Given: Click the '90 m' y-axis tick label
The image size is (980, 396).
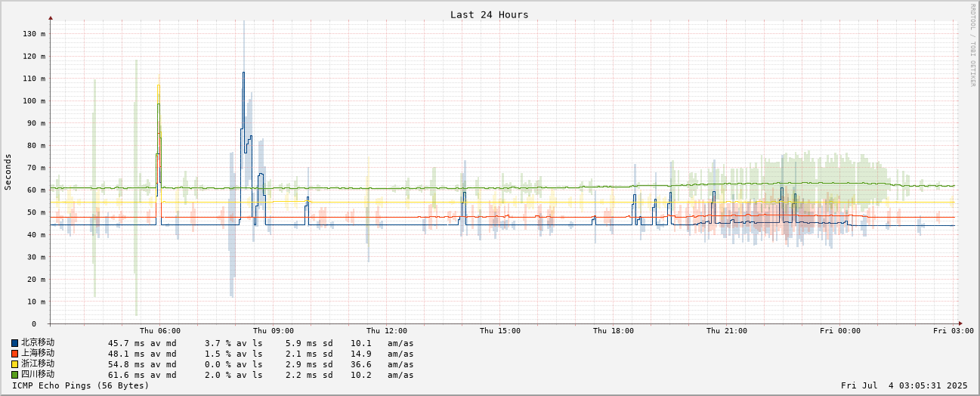Looking at the screenshot, I should pos(36,123).
